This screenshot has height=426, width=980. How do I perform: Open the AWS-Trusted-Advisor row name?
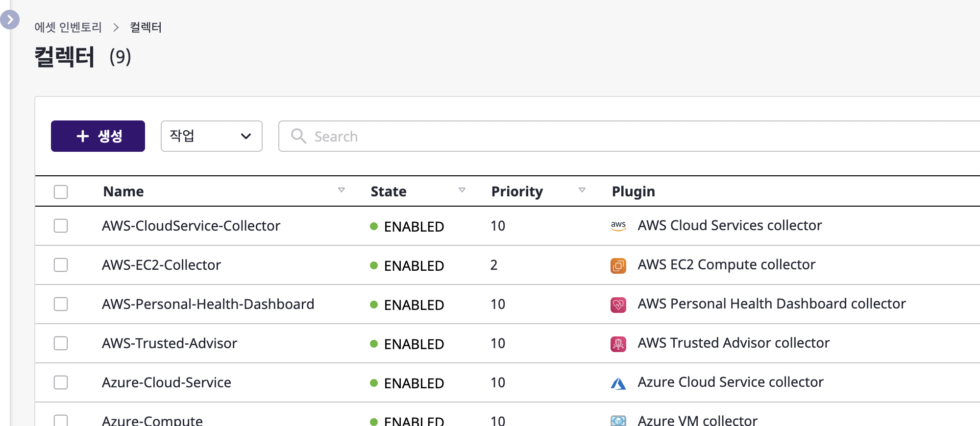170,343
